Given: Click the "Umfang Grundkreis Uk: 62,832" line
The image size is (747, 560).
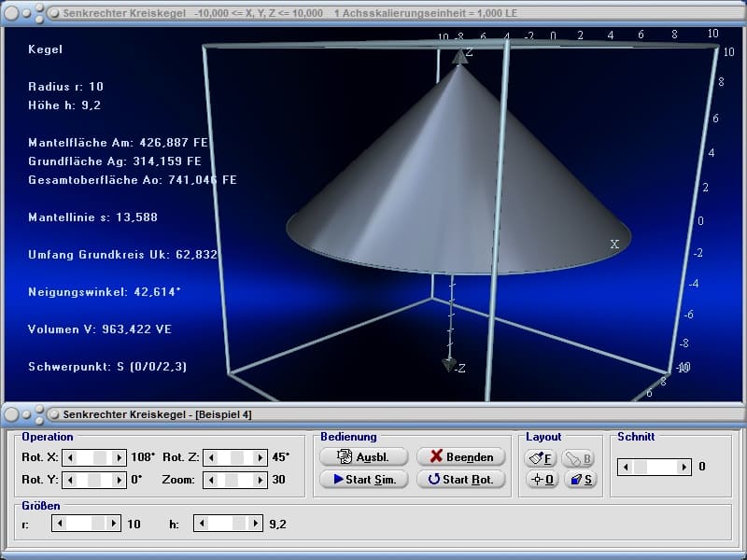Looking at the screenshot, I should pos(123,255).
